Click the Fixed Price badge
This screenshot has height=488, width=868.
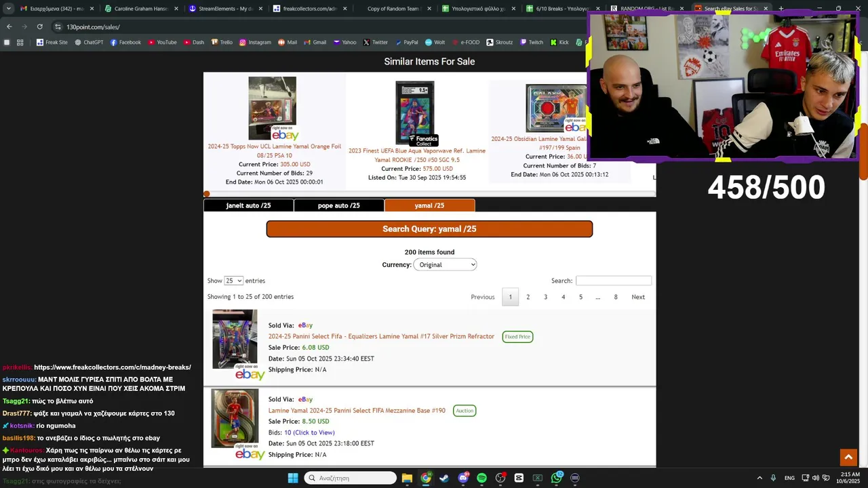[x=517, y=337]
